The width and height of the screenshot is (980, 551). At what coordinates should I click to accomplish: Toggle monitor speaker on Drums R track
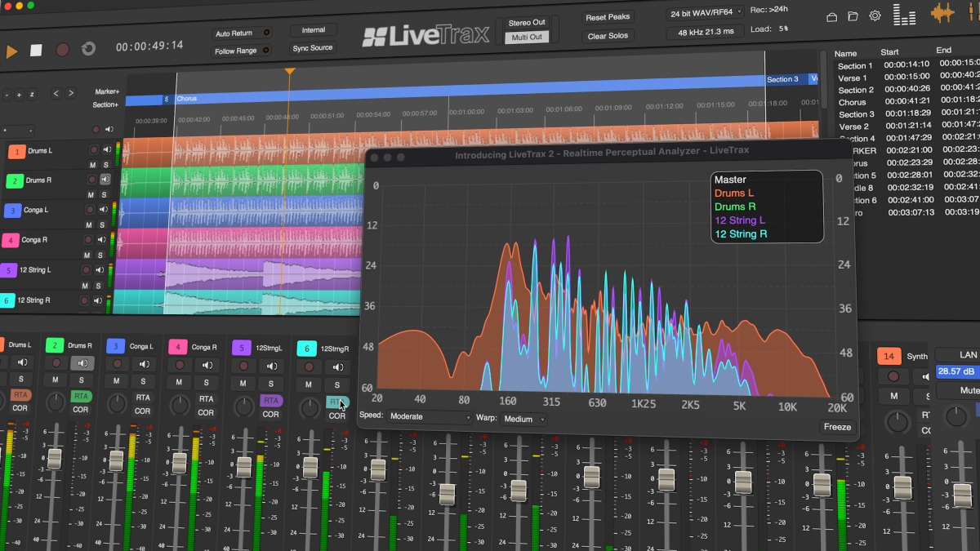click(105, 179)
